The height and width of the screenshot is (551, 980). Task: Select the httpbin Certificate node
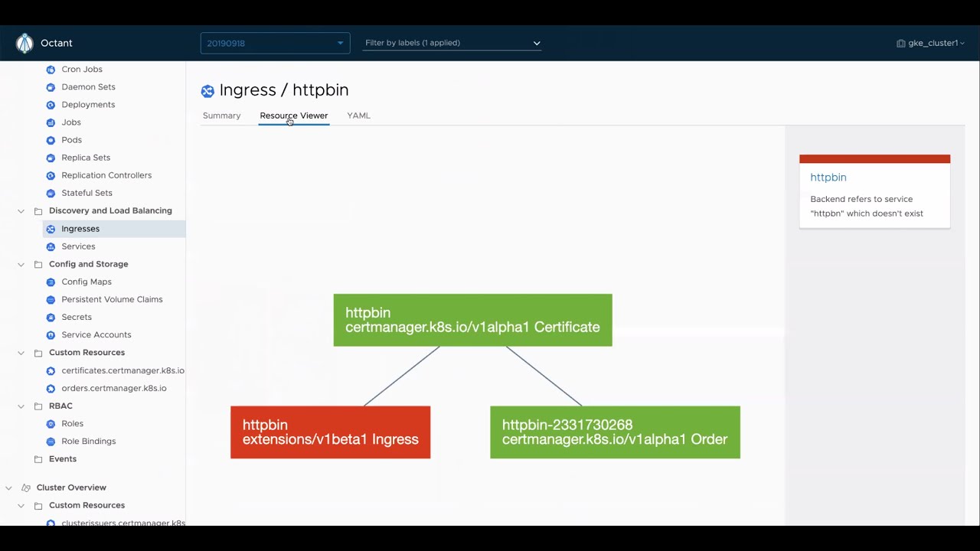click(472, 320)
